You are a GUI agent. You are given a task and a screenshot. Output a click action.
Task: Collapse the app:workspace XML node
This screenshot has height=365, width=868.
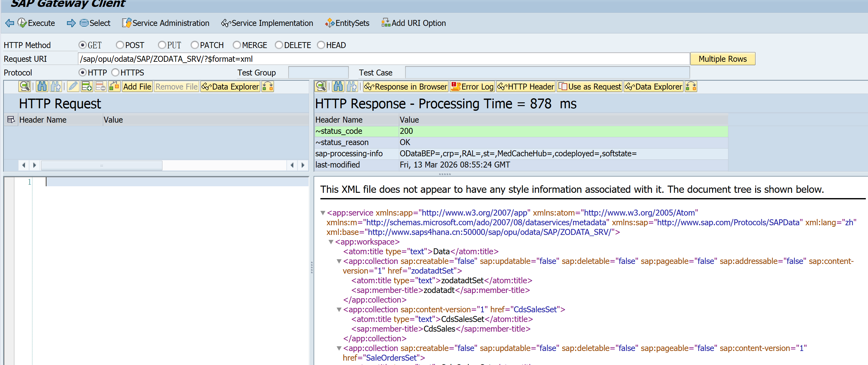(331, 242)
